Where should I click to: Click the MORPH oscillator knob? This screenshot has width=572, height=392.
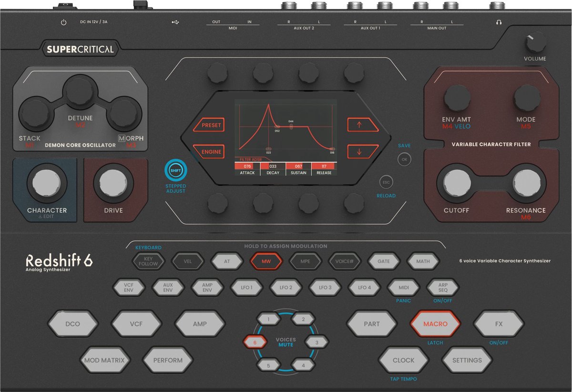pos(123,114)
